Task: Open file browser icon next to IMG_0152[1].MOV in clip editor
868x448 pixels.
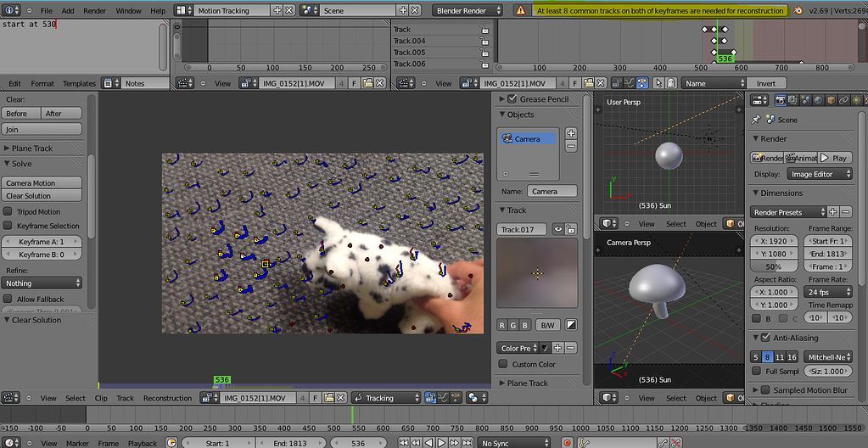Action: click(x=329, y=398)
